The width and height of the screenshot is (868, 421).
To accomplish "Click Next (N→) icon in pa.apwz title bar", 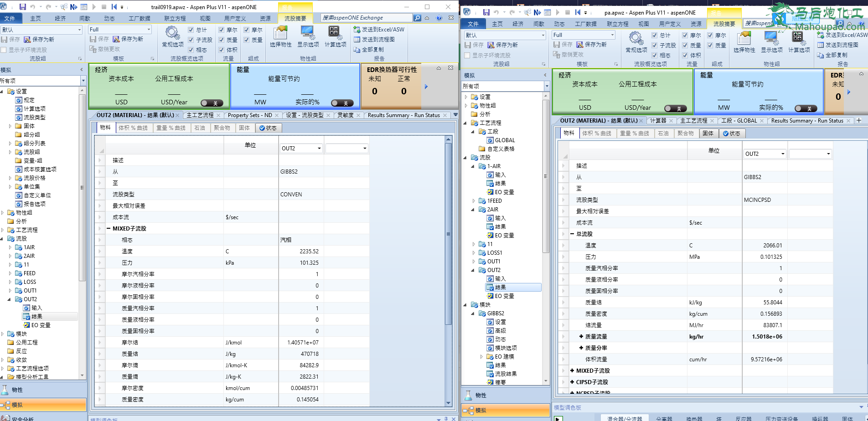I will click(537, 12).
